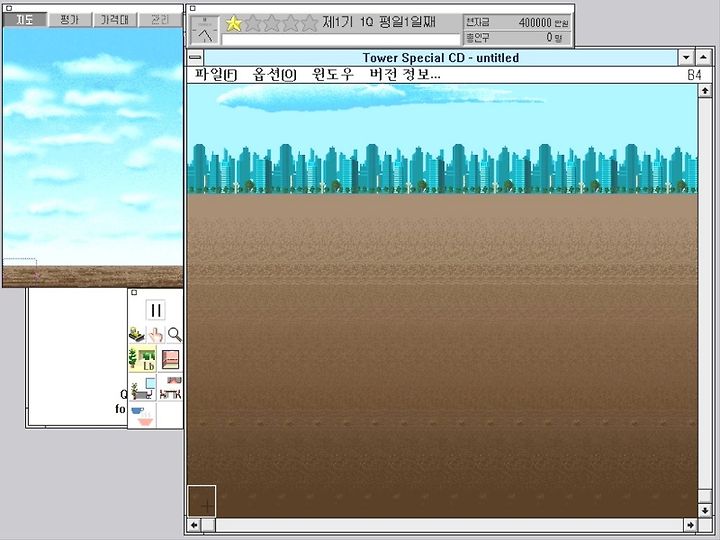Click the population value 0
Screen dimensions: 720x540
coord(549,37)
